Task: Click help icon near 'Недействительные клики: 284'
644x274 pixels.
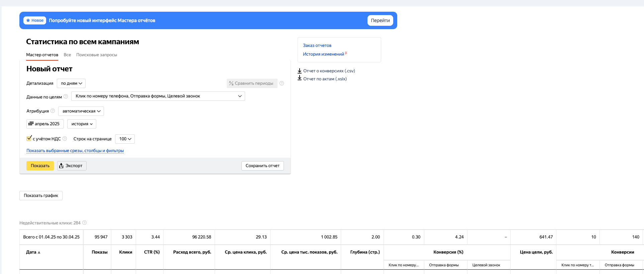Action: tap(85, 223)
